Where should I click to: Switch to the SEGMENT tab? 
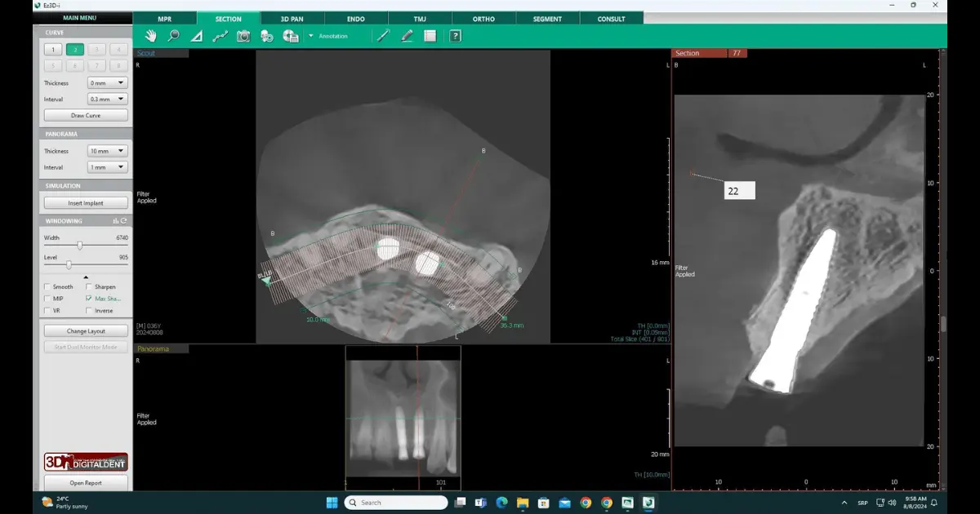click(547, 19)
